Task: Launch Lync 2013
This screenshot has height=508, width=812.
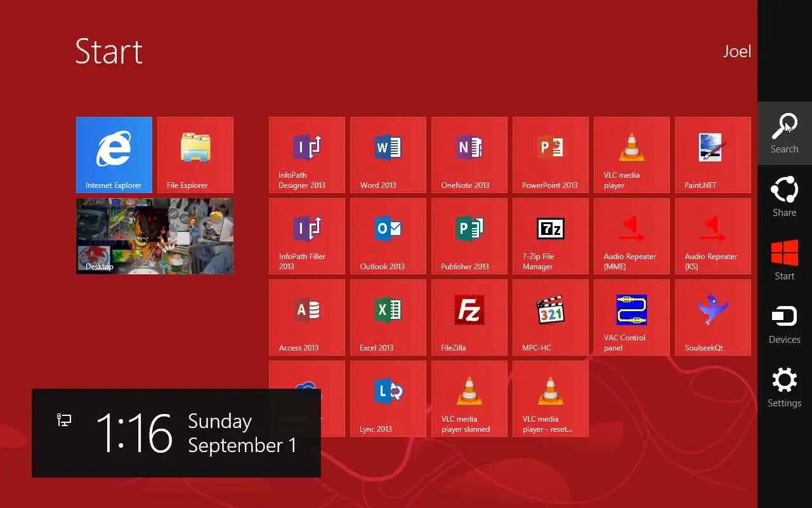Action: (x=388, y=399)
